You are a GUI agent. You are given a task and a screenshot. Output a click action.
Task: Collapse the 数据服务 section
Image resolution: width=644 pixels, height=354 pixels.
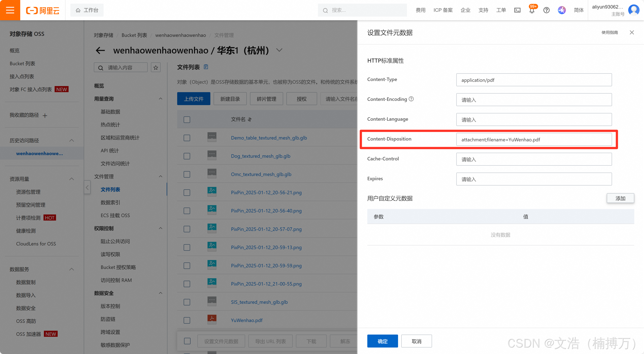(72, 269)
